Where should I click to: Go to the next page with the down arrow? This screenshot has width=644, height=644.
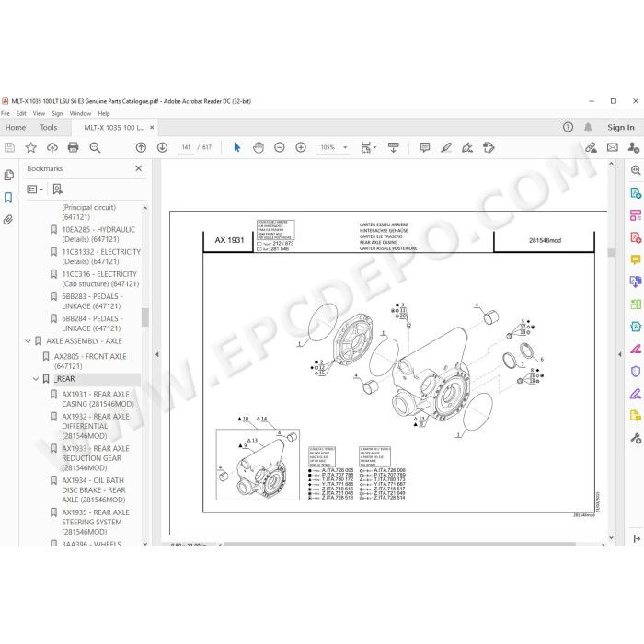click(162, 147)
